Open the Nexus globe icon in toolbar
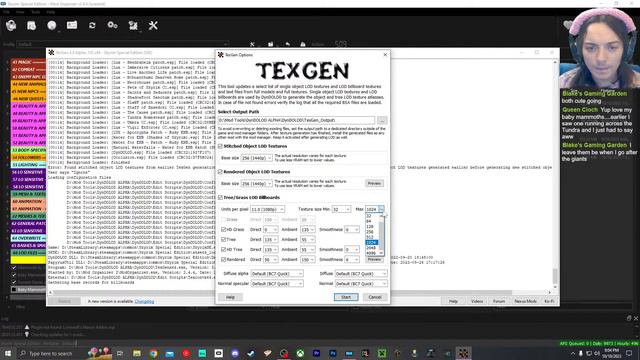Viewport: 640px width, 360px height. pyautogui.click(x=51, y=26)
